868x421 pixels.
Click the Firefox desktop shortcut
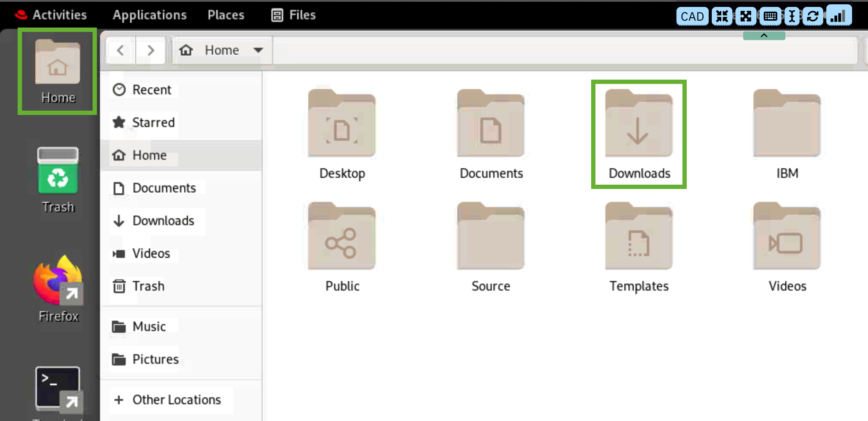pyautogui.click(x=58, y=284)
